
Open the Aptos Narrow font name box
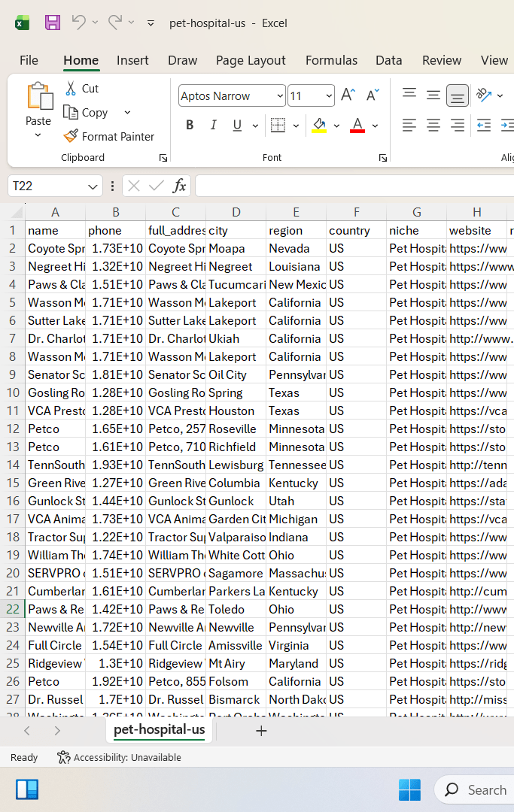(x=232, y=95)
